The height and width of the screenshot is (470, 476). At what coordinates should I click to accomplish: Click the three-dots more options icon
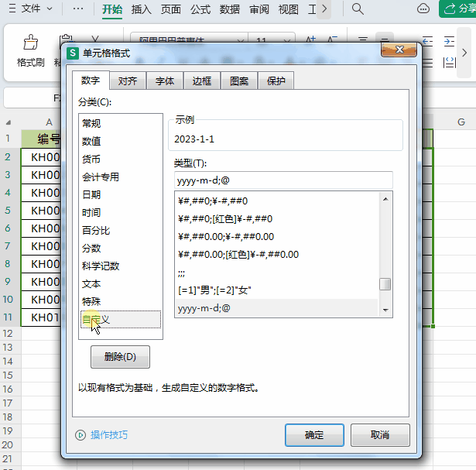(x=78, y=9)
